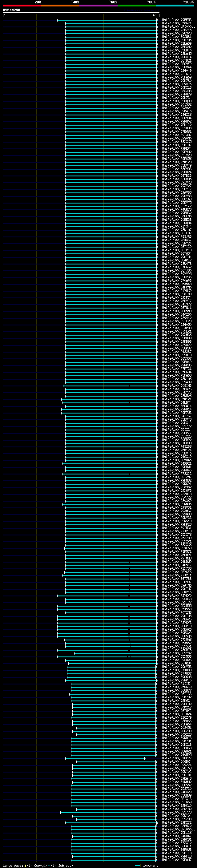Select hit UniRef100_P42767

pyautogui.click(x=176, y=416)
